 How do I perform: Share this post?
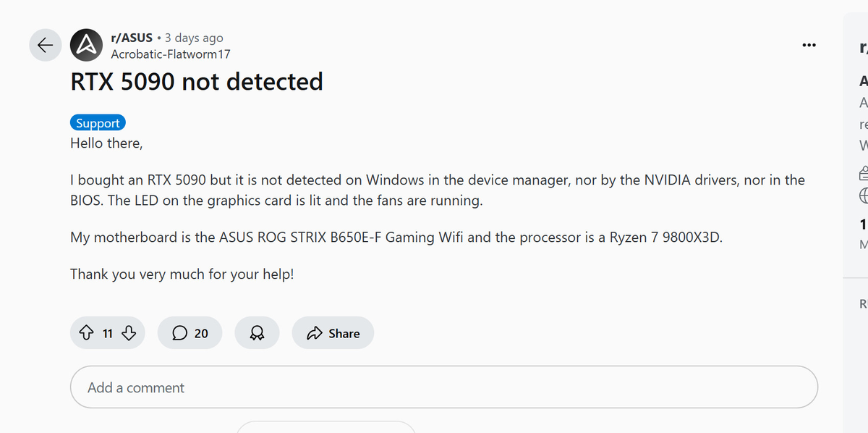333,333
